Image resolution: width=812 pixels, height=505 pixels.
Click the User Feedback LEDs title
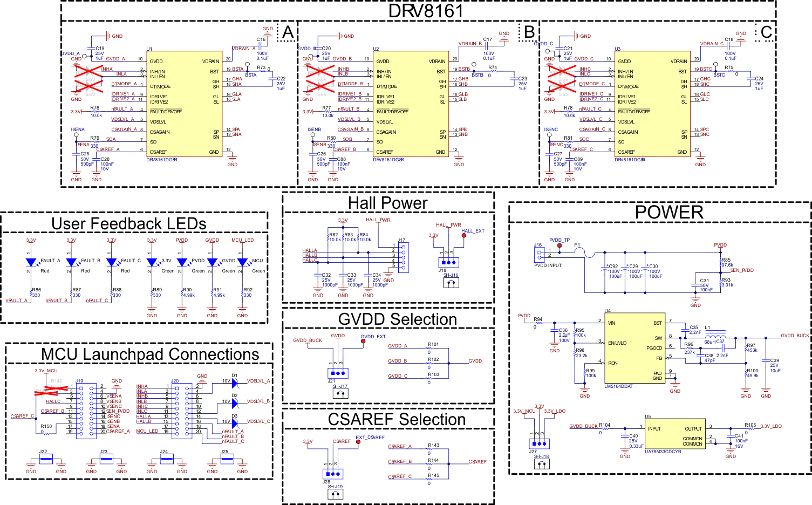[x=129, y=224]
